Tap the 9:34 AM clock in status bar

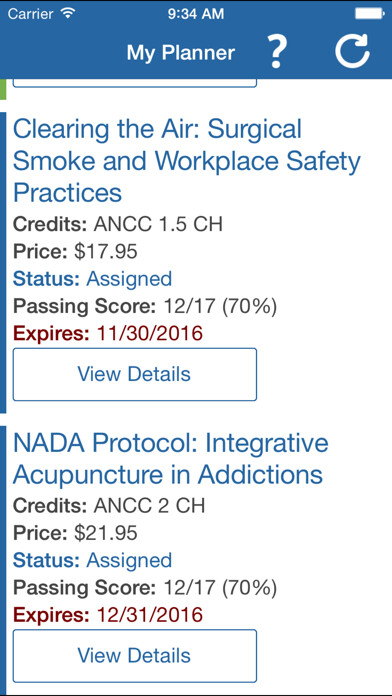point(196,14)
